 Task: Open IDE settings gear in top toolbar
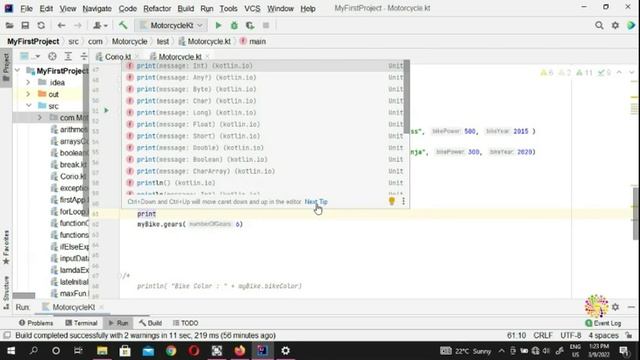[x=615, y=25]
